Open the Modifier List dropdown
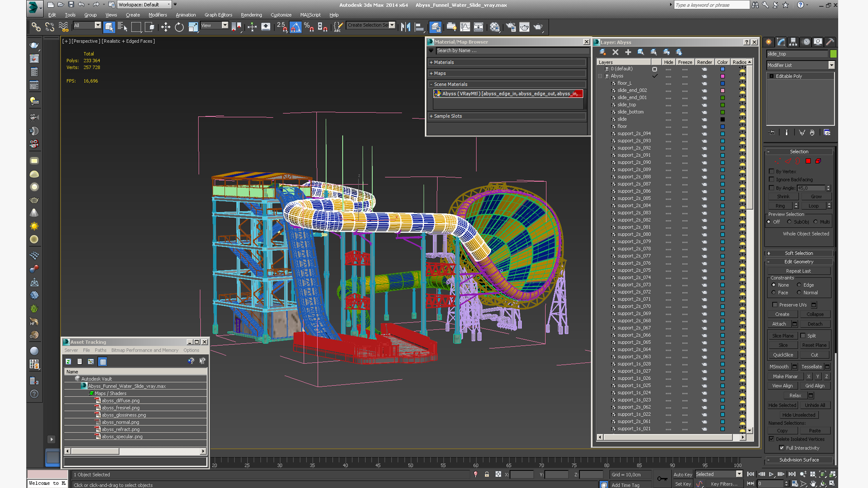The width and height of the screenshot is (868, 488). click(x=831, y=65)
